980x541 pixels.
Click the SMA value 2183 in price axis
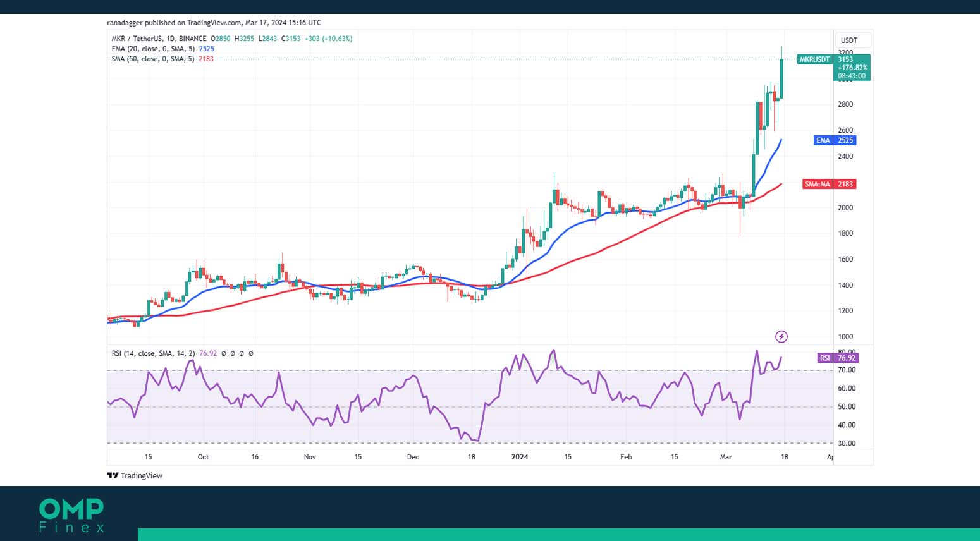coord(845,184)
